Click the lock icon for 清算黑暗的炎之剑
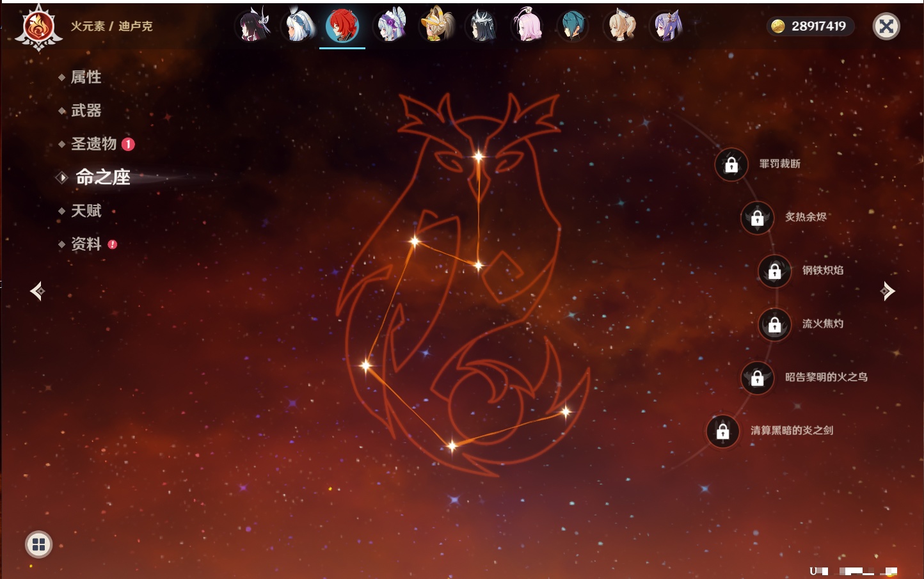924x579 pixels. pos(722,431)
